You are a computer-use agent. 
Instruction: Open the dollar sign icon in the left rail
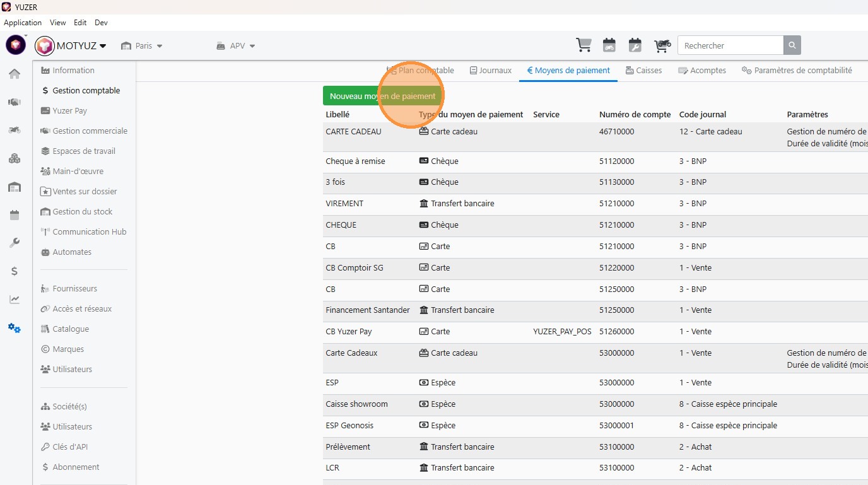pos(15,271)
